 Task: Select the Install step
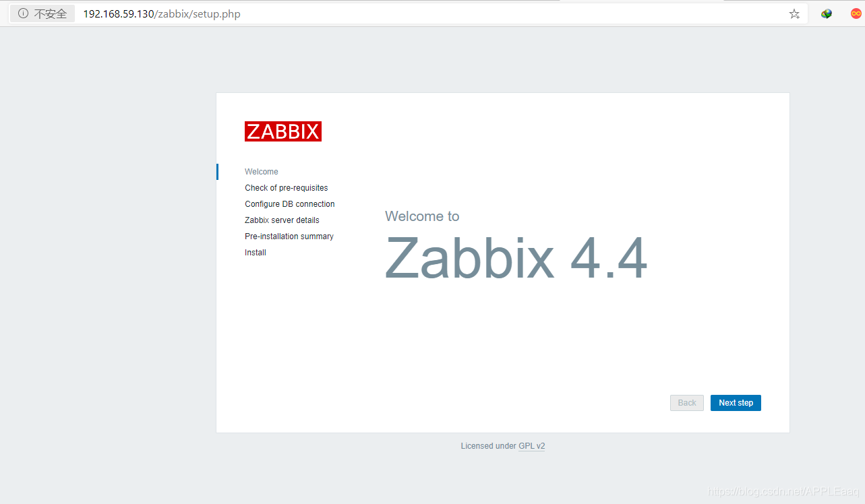tap(256, 253)
